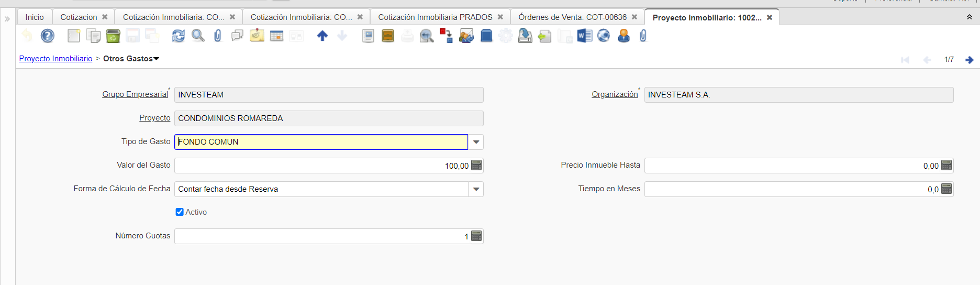Image resolution: width=980 pixels, height=285 pixels.
Task: Click the help question mark icon
Action: coord(48,36)
